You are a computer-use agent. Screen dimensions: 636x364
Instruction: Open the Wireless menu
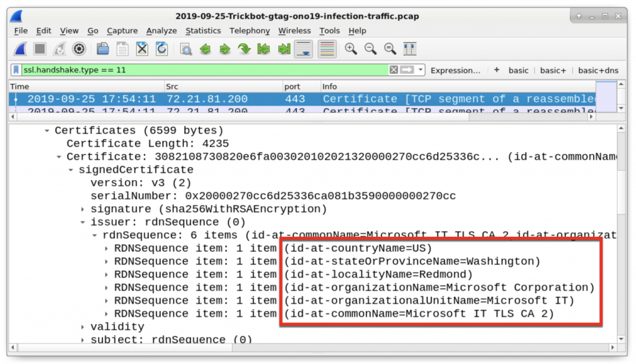click(294, 31)
